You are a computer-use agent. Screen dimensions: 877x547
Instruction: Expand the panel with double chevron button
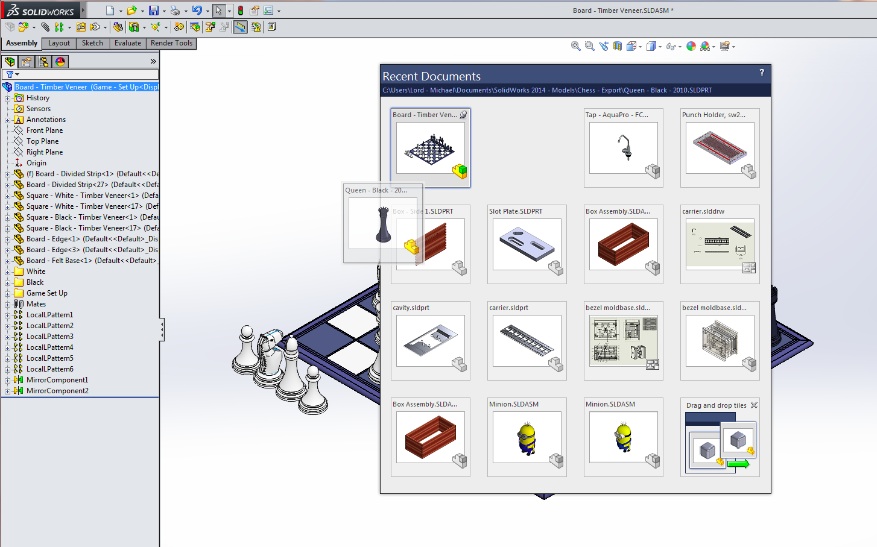(x=153, y=61)
